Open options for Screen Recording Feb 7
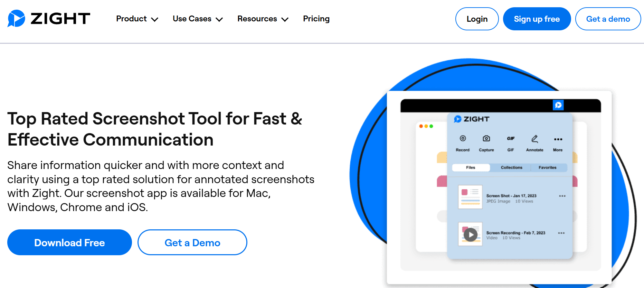644x288 pixels. (x=561, y=233)
